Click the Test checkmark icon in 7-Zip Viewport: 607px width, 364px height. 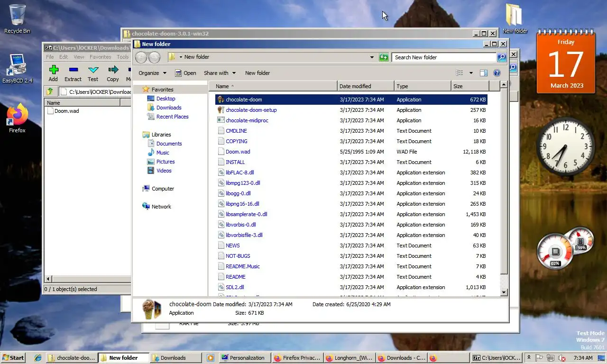point(93,70)
